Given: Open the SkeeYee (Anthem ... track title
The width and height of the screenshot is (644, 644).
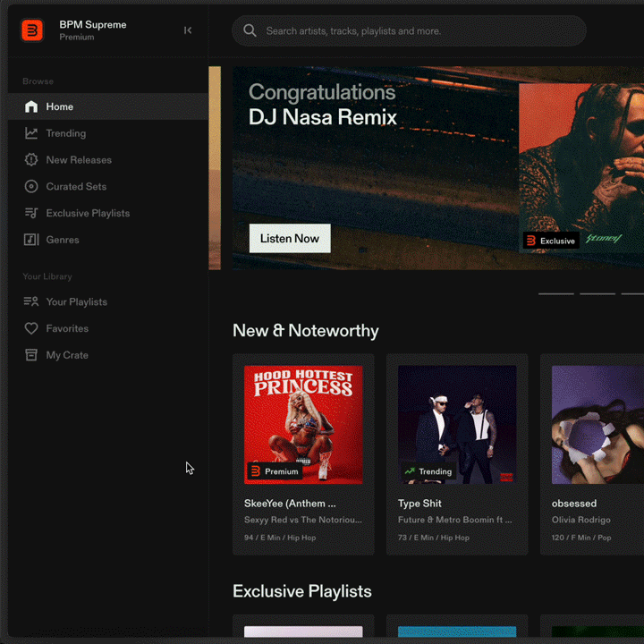Looking at the screenshot, I should click(x=290, y=504).
